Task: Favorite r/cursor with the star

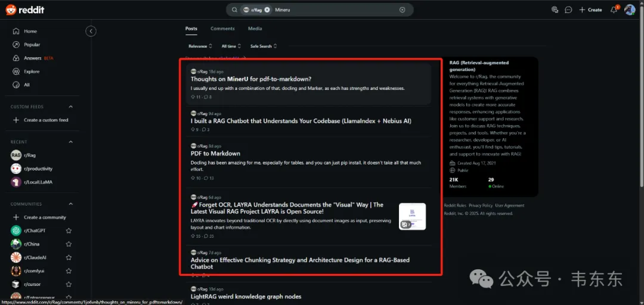Action: (x=69, y=284)
